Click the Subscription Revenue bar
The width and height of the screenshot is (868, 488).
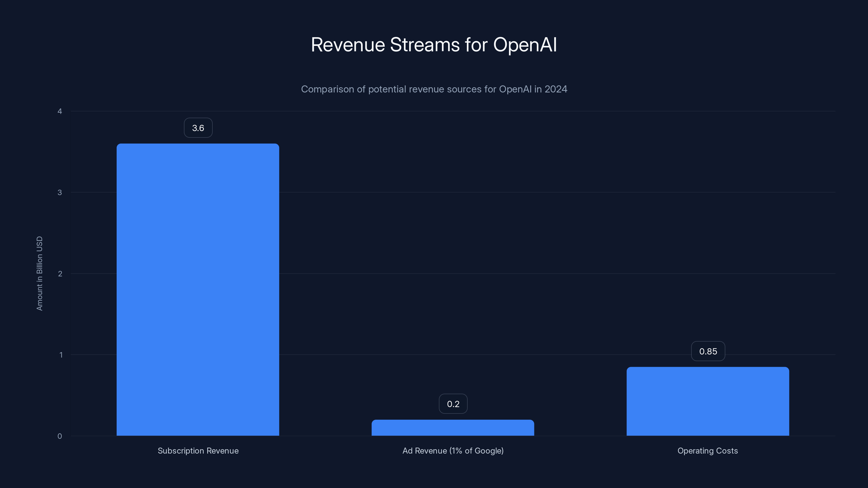[198, 290]
